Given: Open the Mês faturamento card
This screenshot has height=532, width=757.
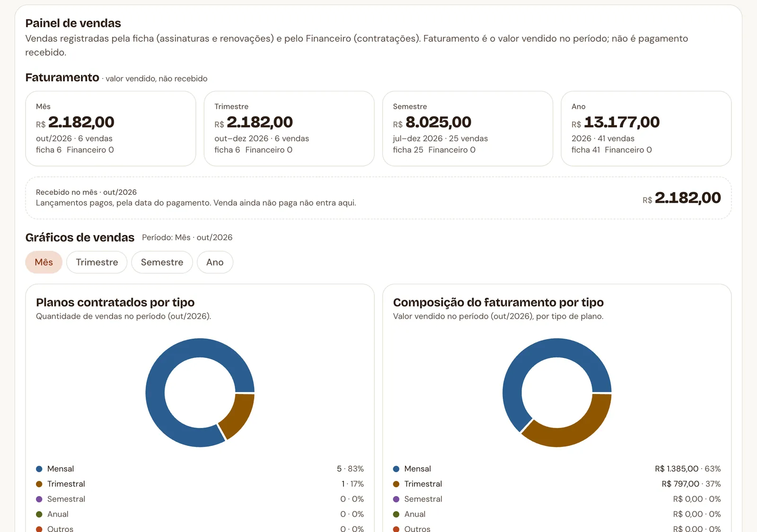Looking at the screenshot, I should click(x=111, y=129).
